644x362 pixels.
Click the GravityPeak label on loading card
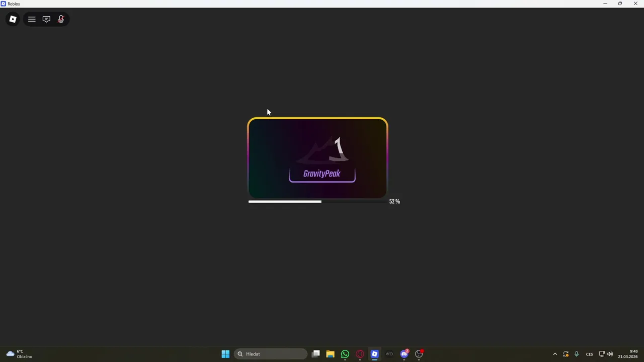322,174
